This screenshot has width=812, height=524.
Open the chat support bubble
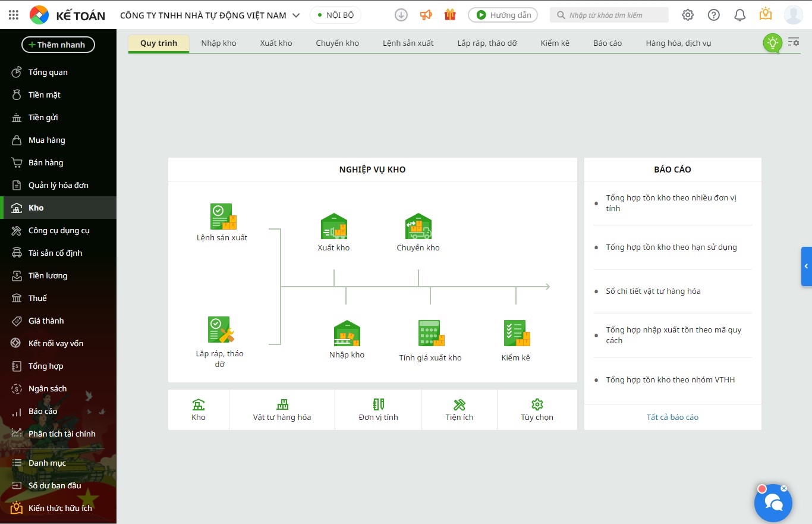[x=773, y=503]
